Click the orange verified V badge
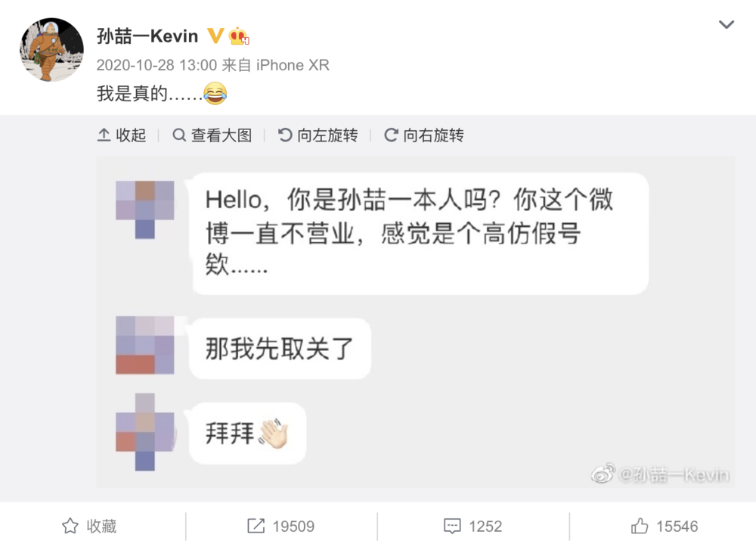Image resolution: width=756 pixels, height=547 pixels. (215, 36)
